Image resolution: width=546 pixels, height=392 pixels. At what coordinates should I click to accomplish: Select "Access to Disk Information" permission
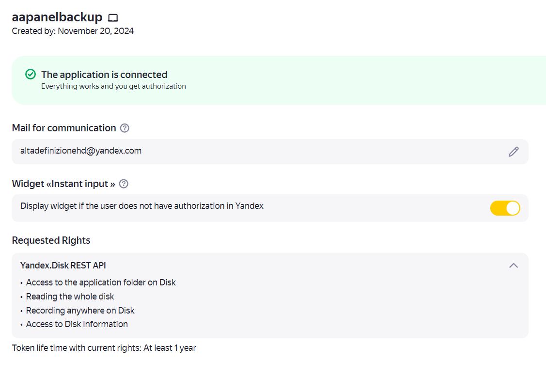pos(77,324)
